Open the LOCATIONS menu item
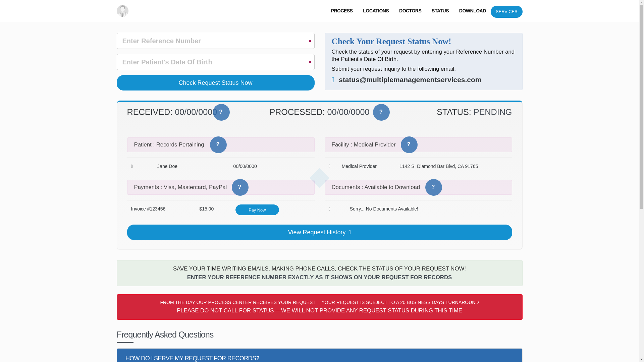The image size is (644, 362). click(376, 11)
